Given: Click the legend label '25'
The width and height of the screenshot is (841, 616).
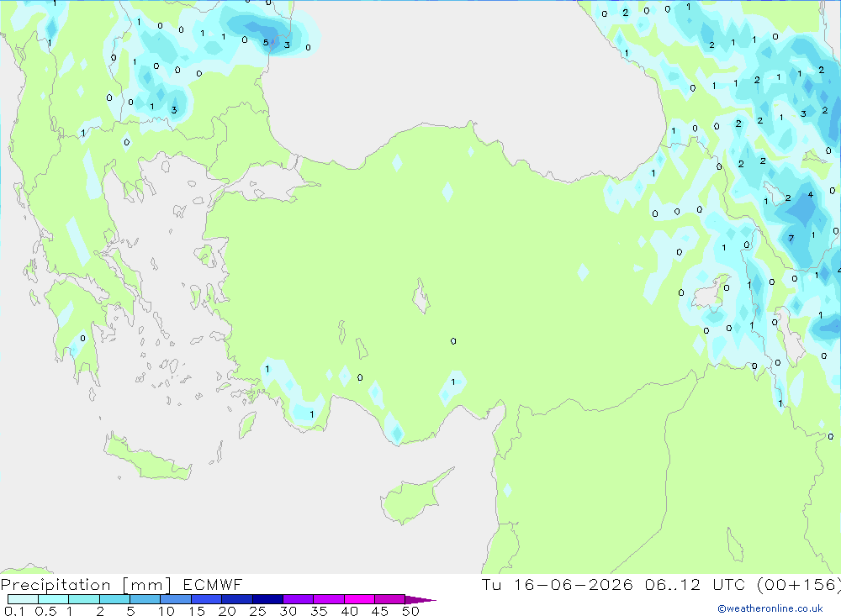Looking at the screenshot, I should (x=257, y=611).
